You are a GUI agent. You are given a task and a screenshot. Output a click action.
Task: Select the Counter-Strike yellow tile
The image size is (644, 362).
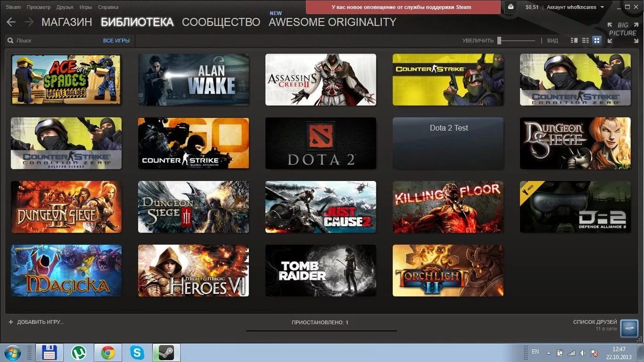pyautogui.click(x=448, y=80)
